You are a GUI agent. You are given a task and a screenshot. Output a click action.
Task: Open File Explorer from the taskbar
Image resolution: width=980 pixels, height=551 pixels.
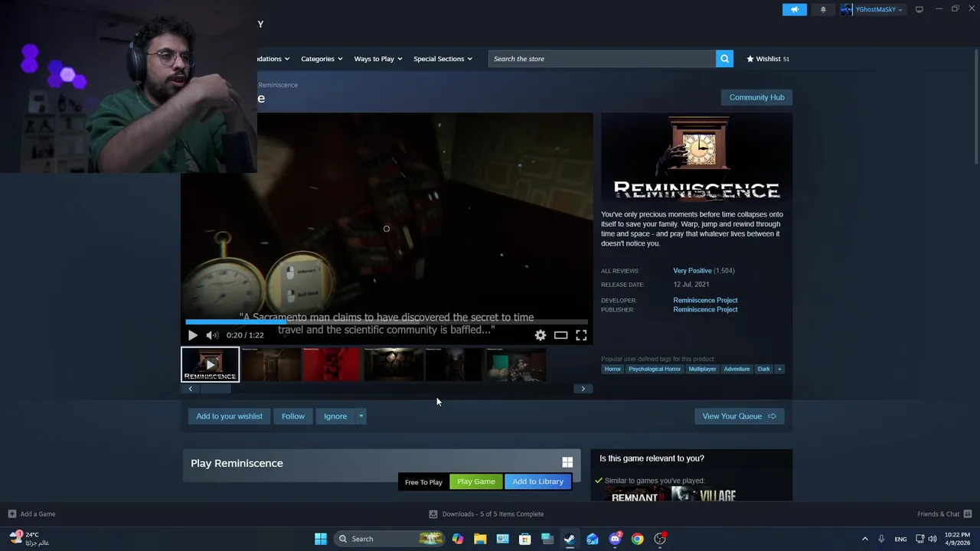pos(480,539)
